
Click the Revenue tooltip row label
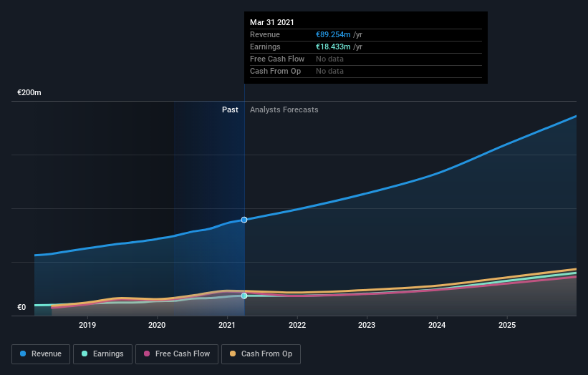(265, 34)
